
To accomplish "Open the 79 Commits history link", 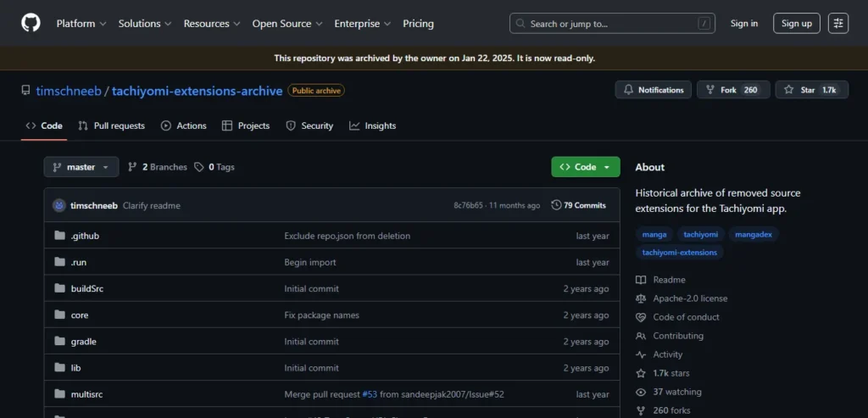I will click(578, 205).
